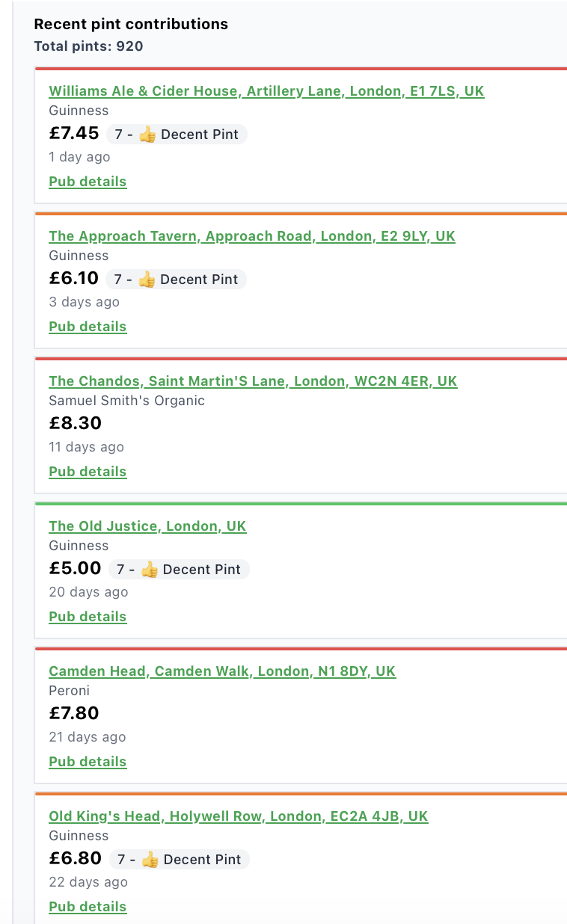Click Pub details under Camden Head
This screenshot has height=924, width=567.
tap(88, 762)
